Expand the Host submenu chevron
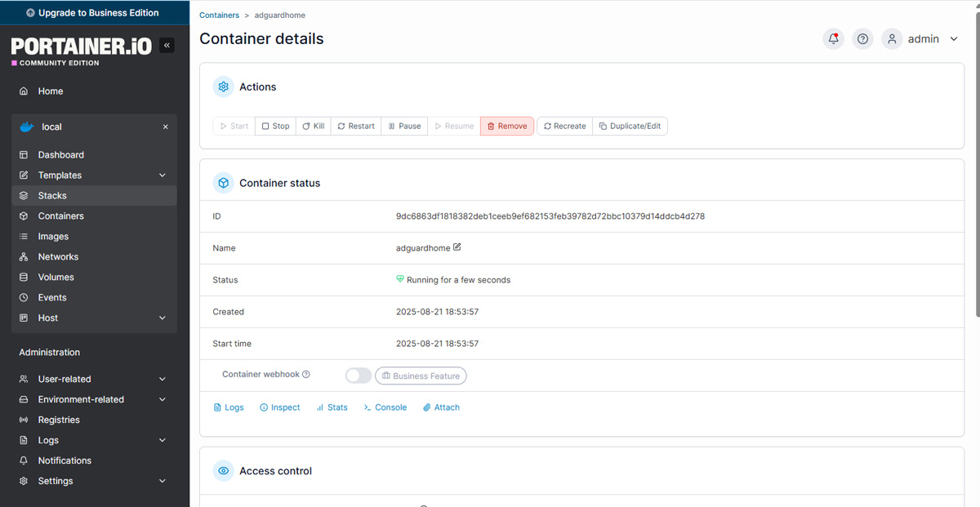980x507 pixels. (x=162, y=318)
